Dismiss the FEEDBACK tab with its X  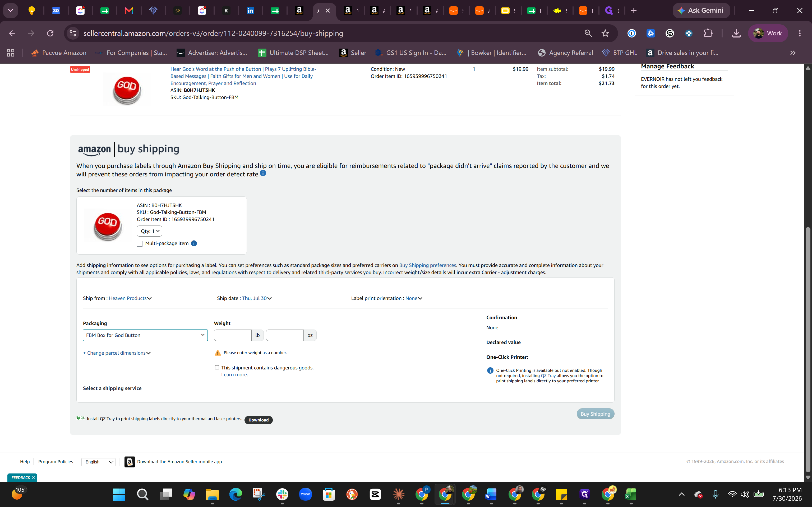tap(33, 477)
